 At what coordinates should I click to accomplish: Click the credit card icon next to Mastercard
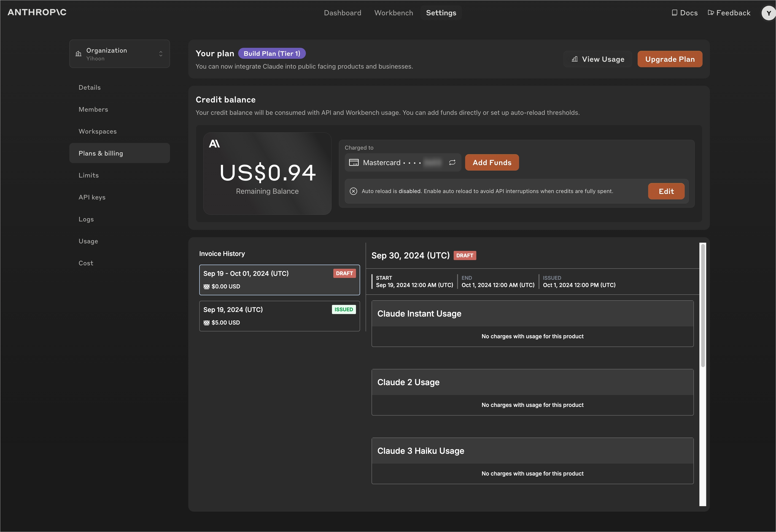[354, 163]
